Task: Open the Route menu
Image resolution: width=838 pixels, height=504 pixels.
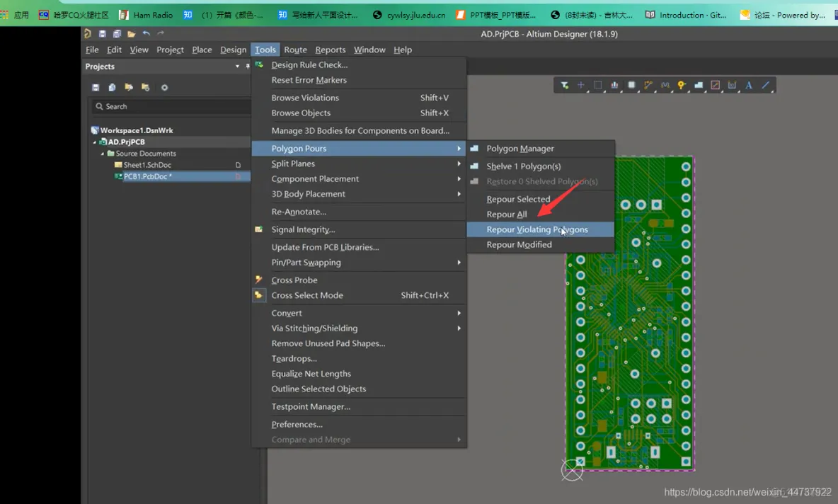Action: 296,50
